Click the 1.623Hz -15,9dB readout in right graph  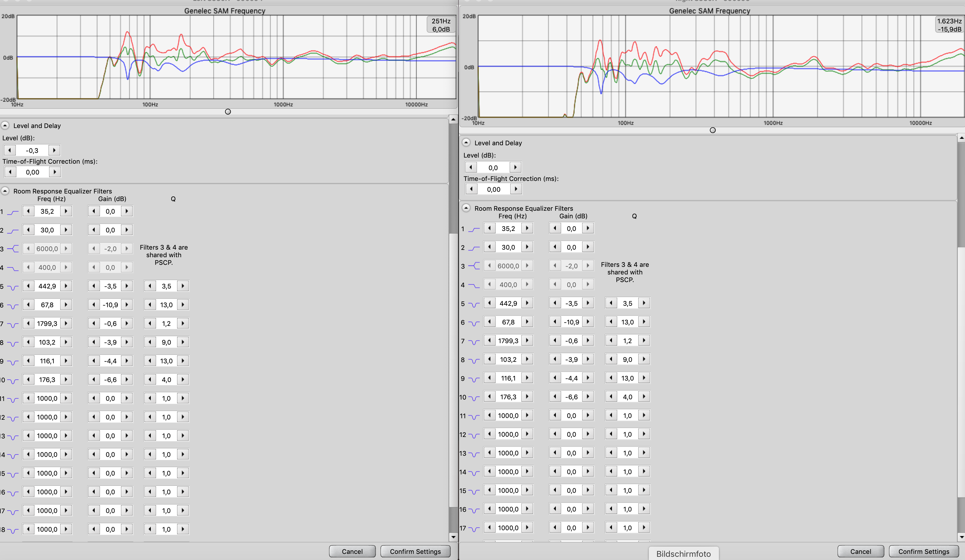point(949,25)
